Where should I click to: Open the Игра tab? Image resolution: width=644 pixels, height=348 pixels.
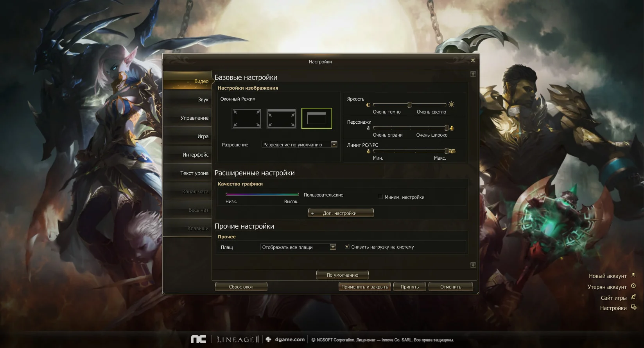point(187,136)
